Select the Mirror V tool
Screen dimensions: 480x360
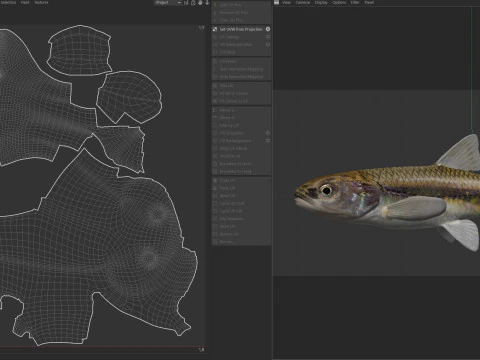point(241,118)
